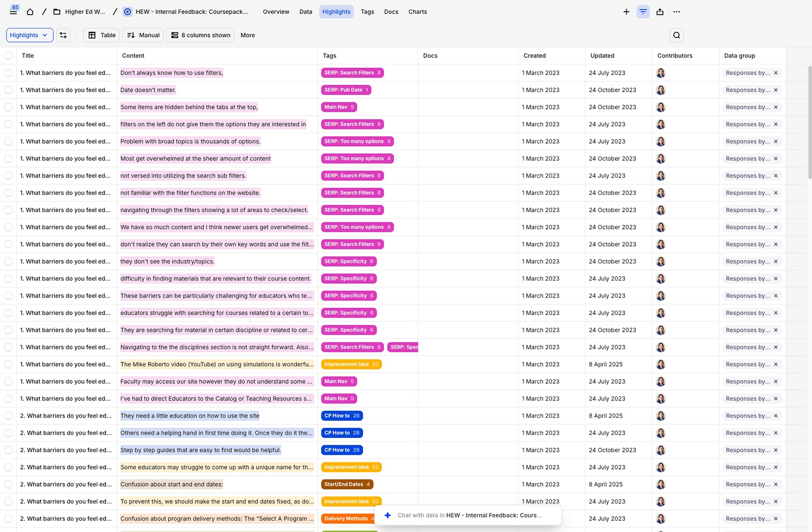This screenshot has width=812, height=532.
Task: Click contributor avatar on 'Step by step guides' row
Action: coord(661,450)
